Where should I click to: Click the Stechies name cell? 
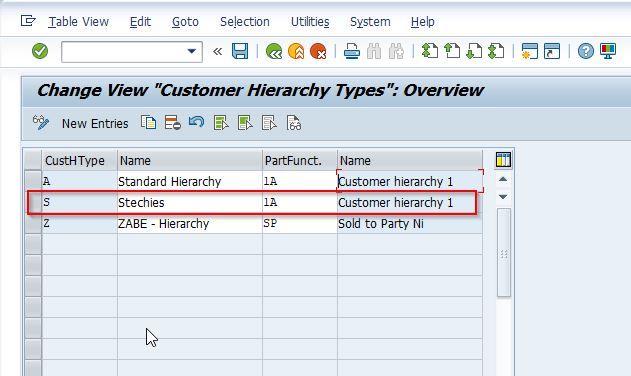(x=190, y=202)
